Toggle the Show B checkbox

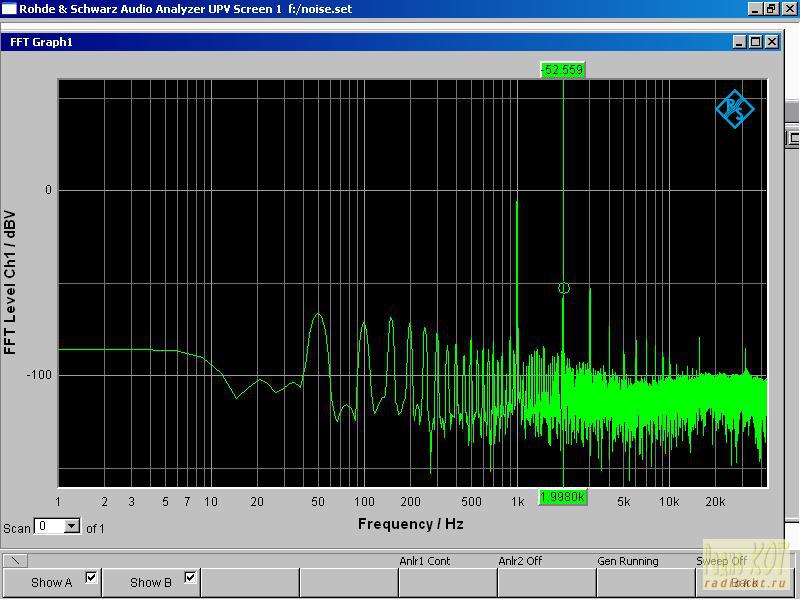click(x=190, y=577)
